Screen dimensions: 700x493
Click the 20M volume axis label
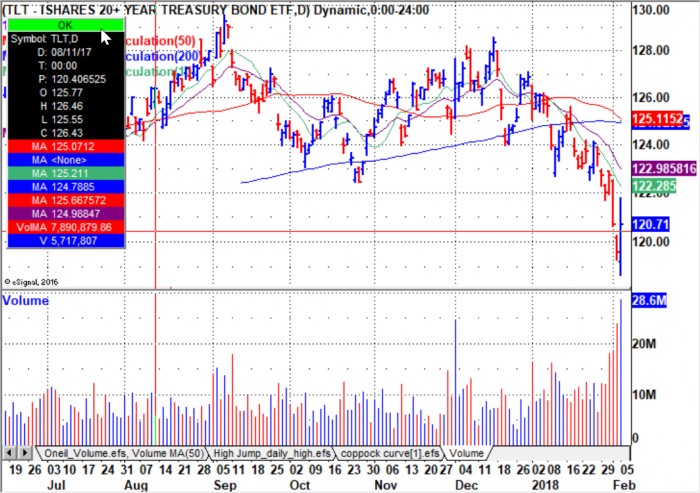(644, 344)
